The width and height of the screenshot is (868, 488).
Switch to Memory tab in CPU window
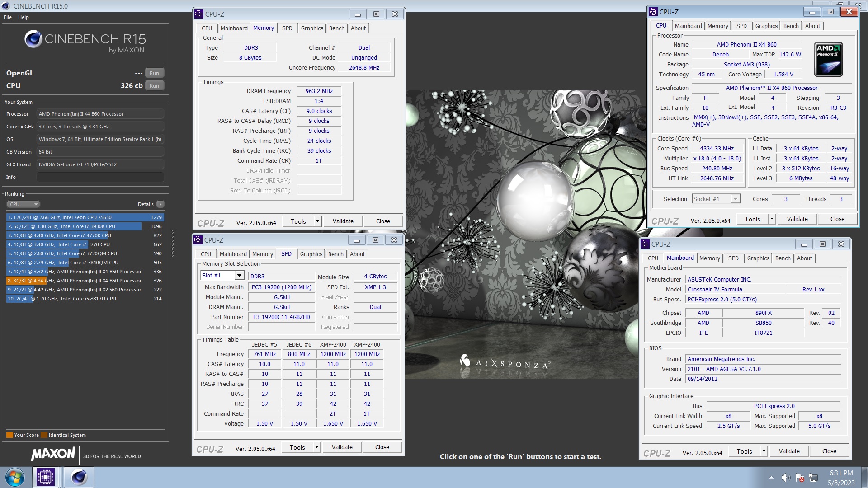coord(718,26)
